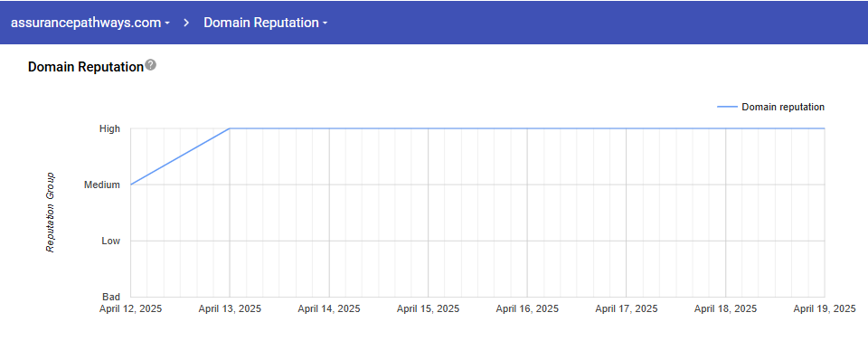
Task: Click the April 14, 2025 axis label
Action: click(x=329, y=308)
